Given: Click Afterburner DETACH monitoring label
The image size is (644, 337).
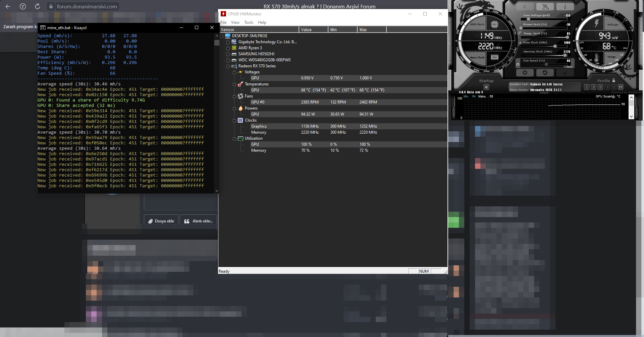Looking at the screenshot, I should click(544, 93).
